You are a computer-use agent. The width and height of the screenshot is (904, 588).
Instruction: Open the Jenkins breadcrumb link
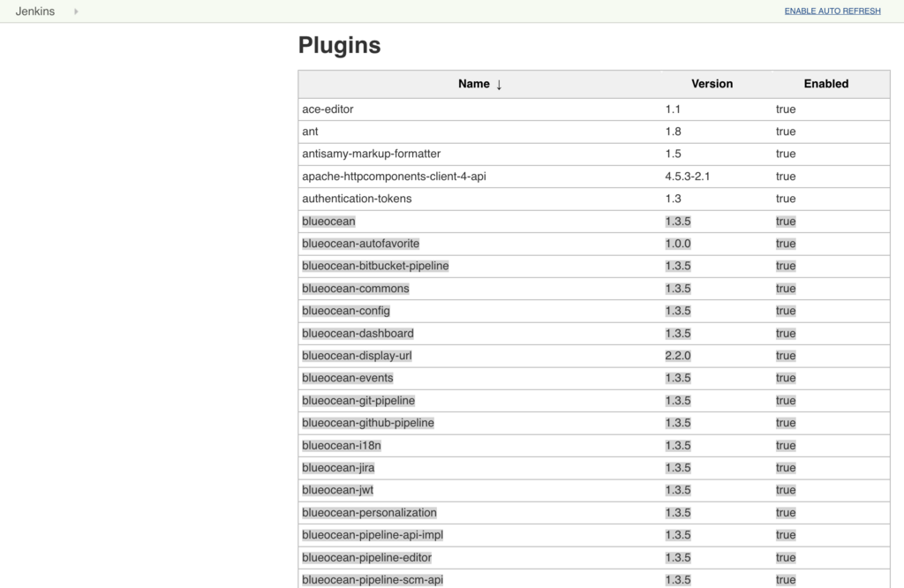coord(35,11)
